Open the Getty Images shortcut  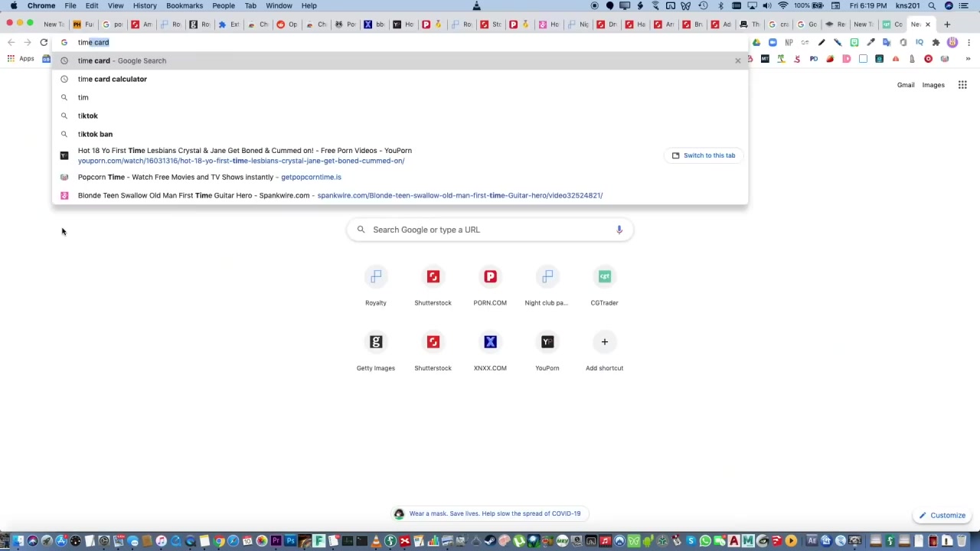(x=376, y=350)
